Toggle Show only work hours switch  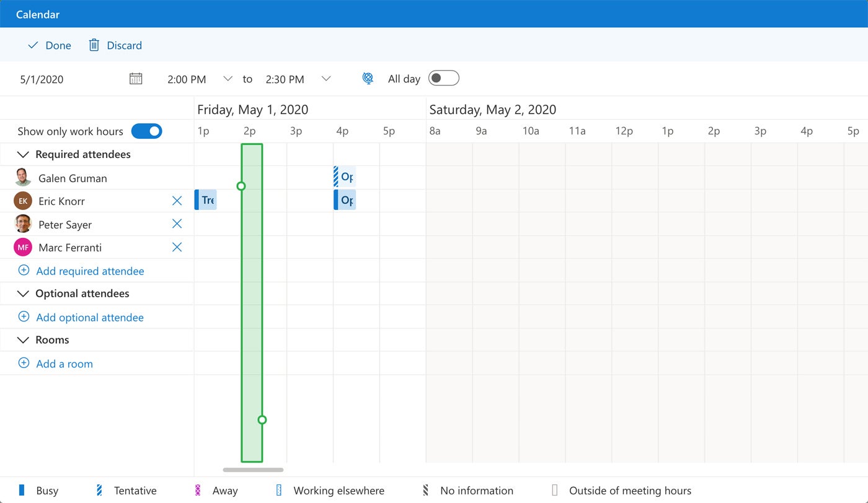point(147,131)
